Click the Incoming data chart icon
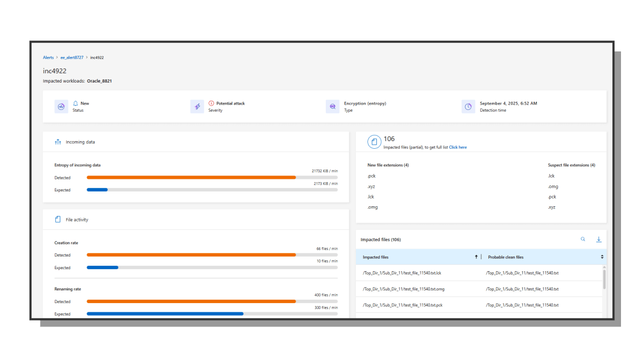This screenshot has width=644, height=361. click(x=58, y=142)
